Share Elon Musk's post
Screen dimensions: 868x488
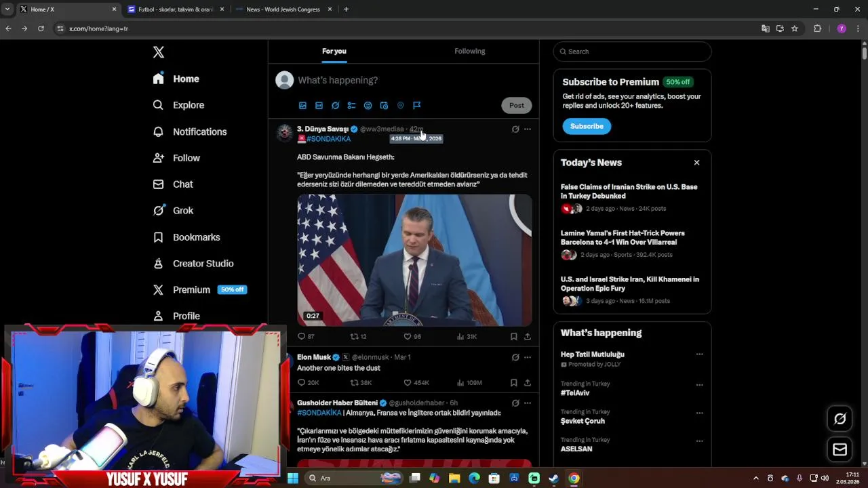click(527, 383)
